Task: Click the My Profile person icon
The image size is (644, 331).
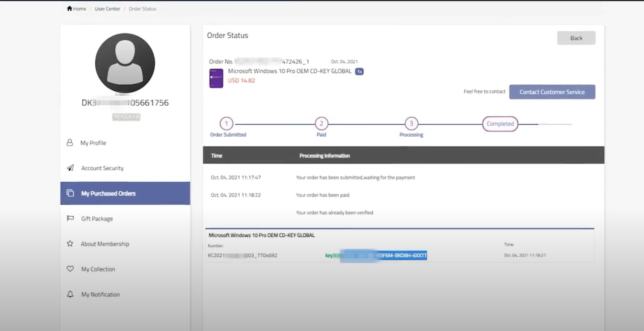Action: [x=70, y=143]
